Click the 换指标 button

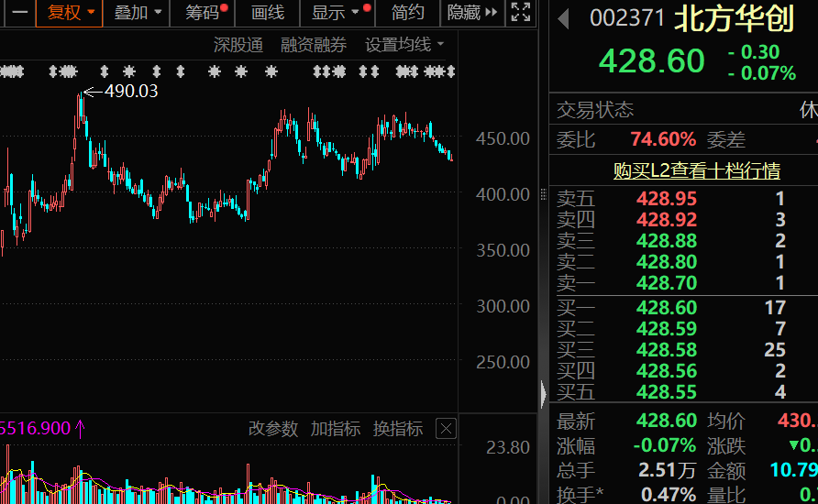click(397, 429)
